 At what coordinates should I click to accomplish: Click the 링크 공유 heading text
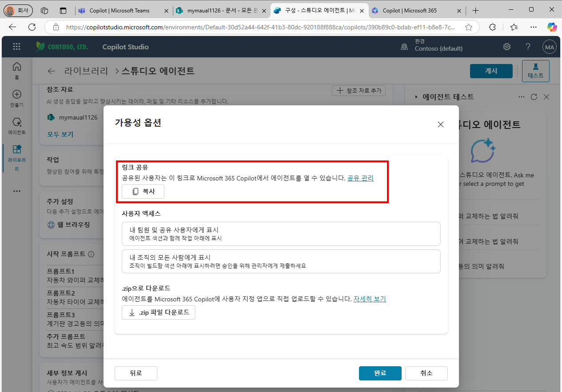(135, 168)
